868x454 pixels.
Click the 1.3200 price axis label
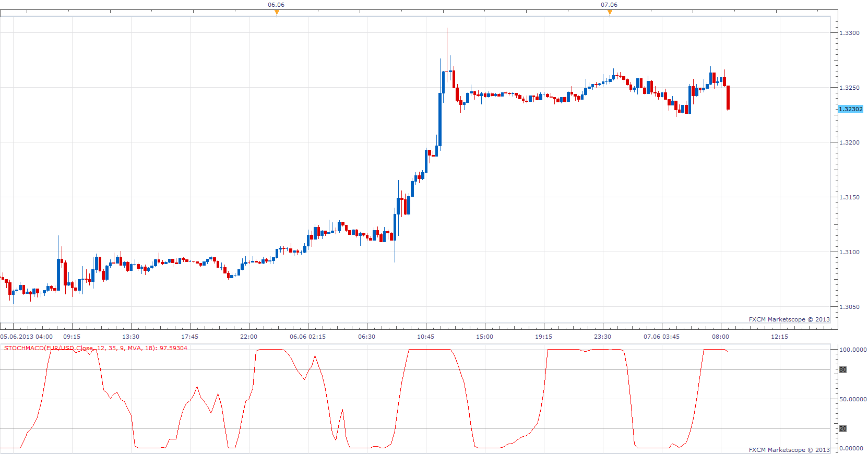[x=849, y=142]
